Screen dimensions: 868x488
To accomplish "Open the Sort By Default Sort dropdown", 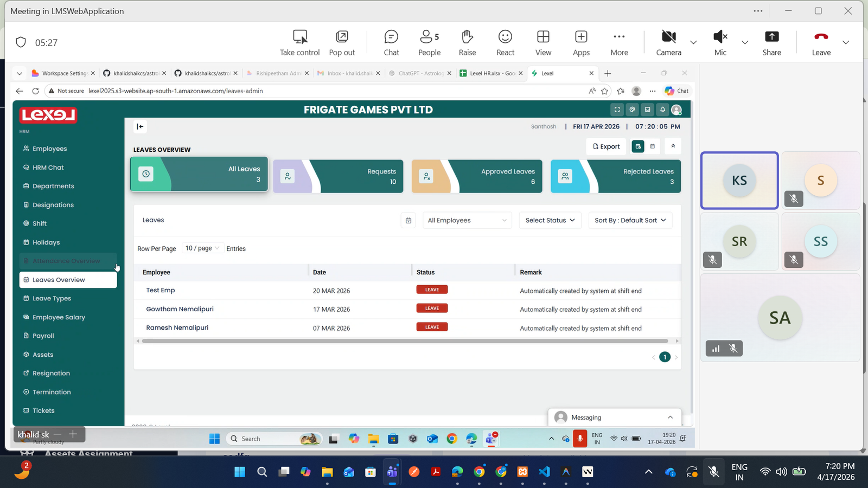I will click(630, 220).
